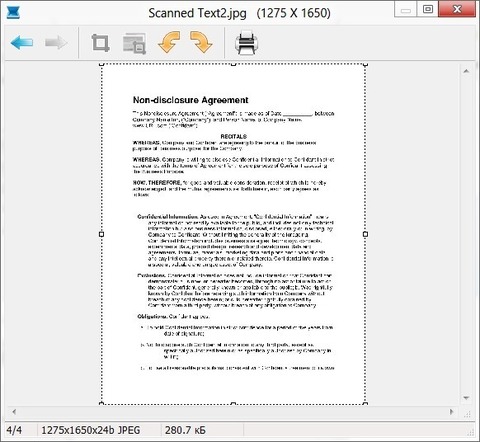480x442 pixels.
Task: Click the grayed forward arrow icon
Action: pos(56,43)
